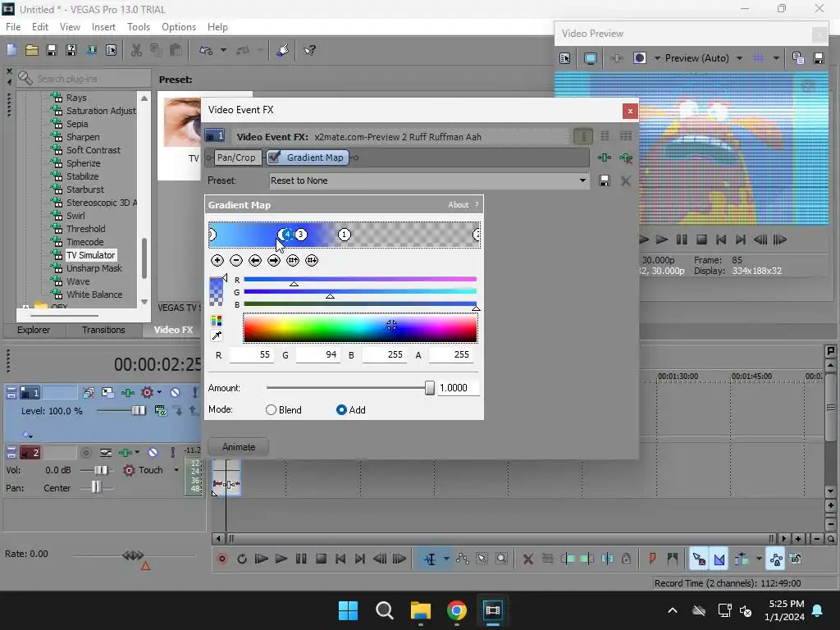Open Track FX on video track 1
840x630 pixels.
tap(127, 393)
